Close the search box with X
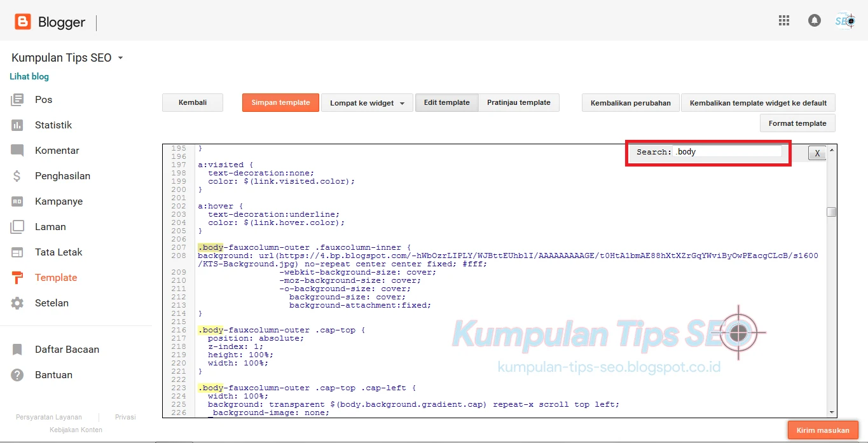The width and height of the screenshot is (868, 443). pyautogui.click(x=817, y=153)
